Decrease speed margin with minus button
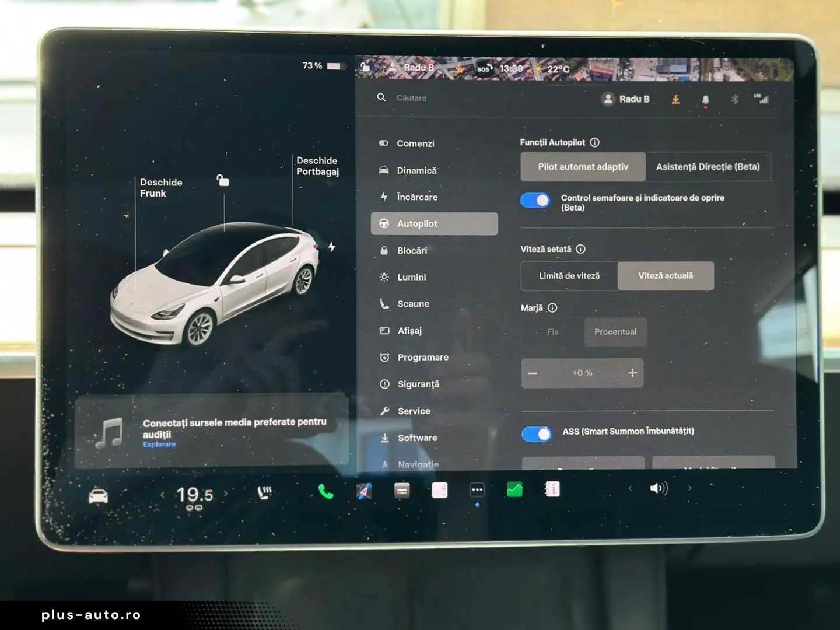Image resolution: width=840 pixels, height=630 pixels. pos(533,373)
